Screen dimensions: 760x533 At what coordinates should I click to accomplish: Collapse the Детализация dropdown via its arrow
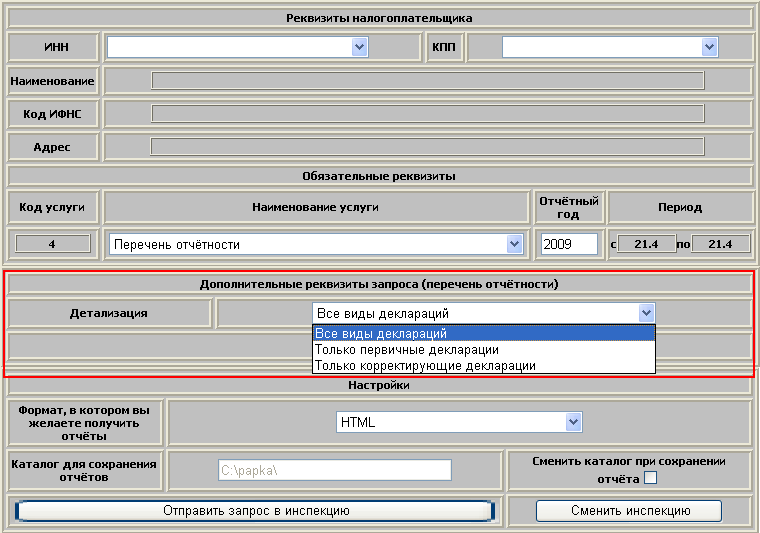pyautogui.click(x=647, y=313)
